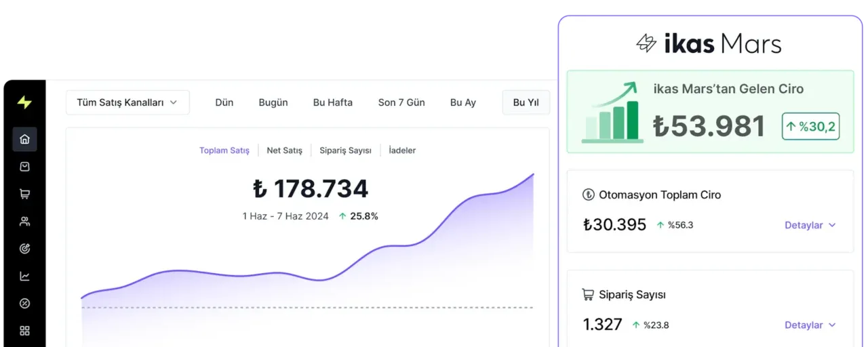Screen dimensions: 868x347
Task: Open the marketing target icon in sidebar
Action: click(24, 249)
